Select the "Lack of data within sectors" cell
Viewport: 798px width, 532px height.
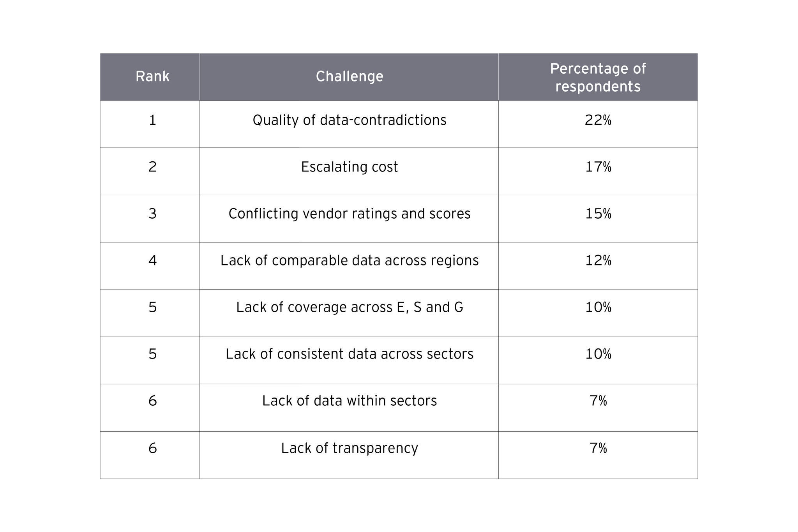point(349,401)
